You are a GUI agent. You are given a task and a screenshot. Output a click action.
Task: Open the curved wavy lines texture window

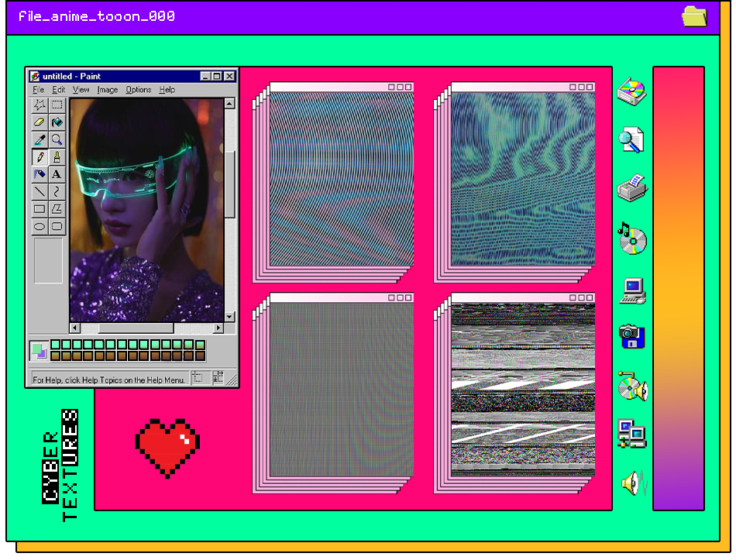(x=342, y=174)
